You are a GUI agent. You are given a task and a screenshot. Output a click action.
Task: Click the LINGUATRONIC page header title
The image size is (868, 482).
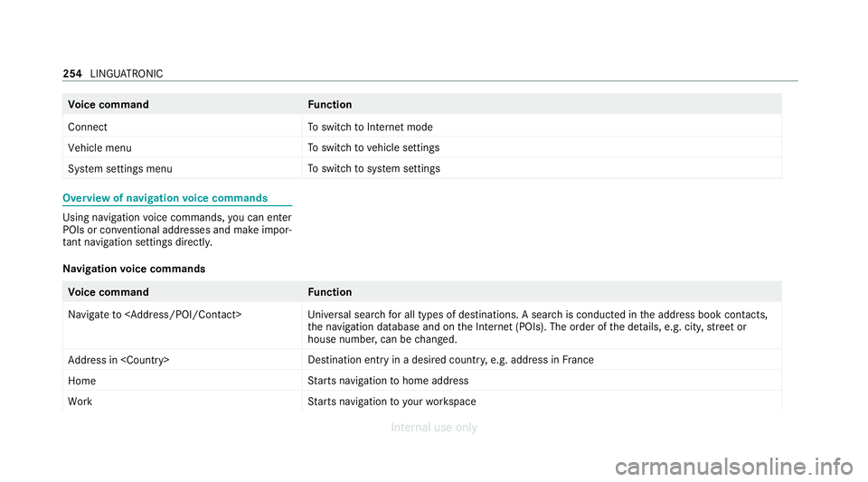[x=127, y=73]
